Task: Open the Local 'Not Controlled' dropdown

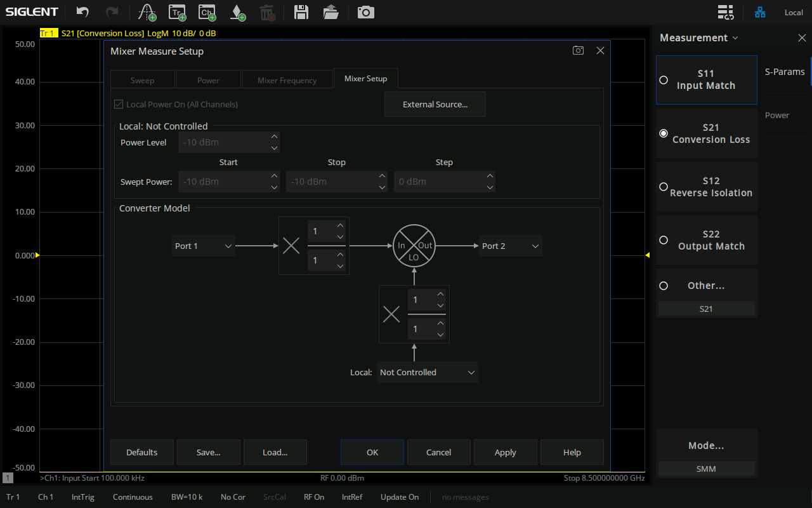Action: click(x=427, y=373)
